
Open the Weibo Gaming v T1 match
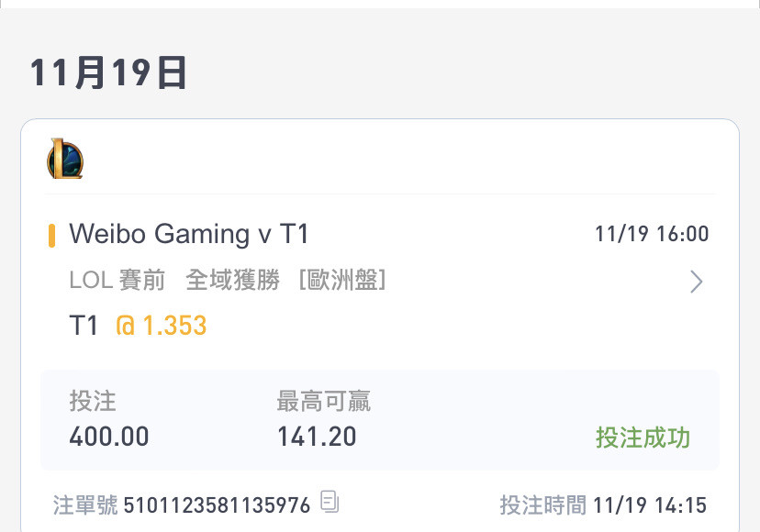click(x=188, y=234)
